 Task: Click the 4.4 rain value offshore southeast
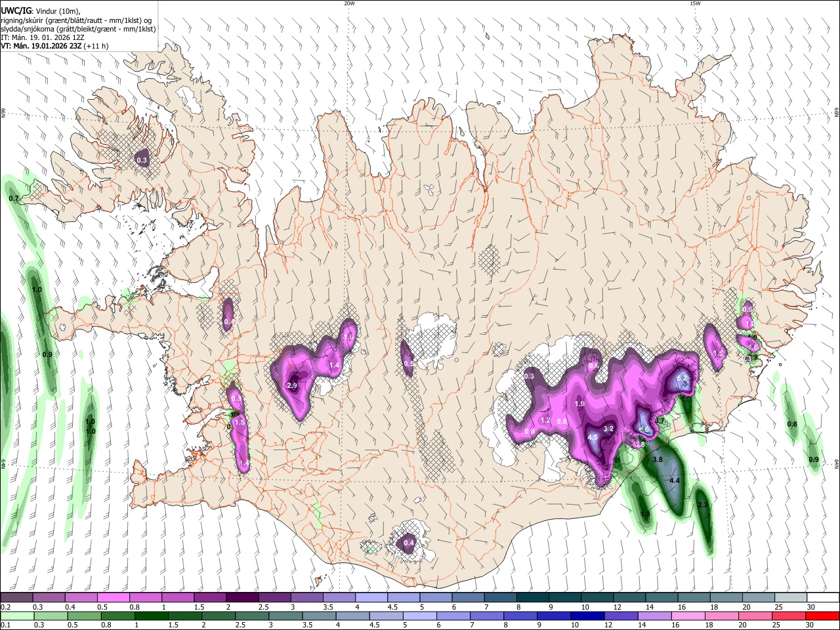click(674, 481)
